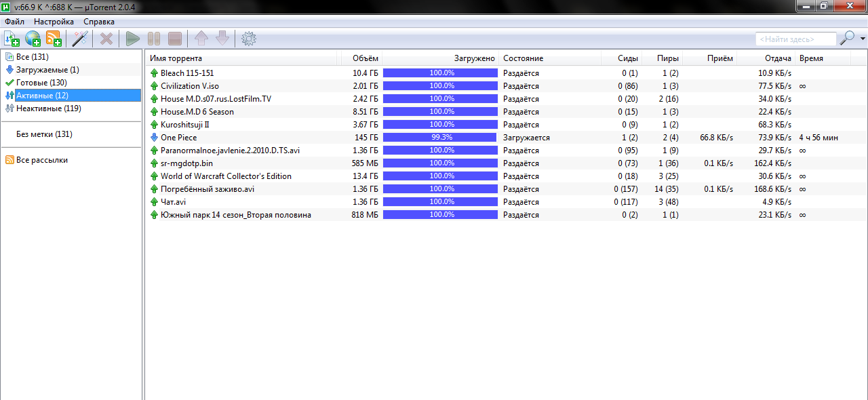Click the '4 ч 56 мин' time cell
Screen dimensions: 868x400
[x=818, y=137]
